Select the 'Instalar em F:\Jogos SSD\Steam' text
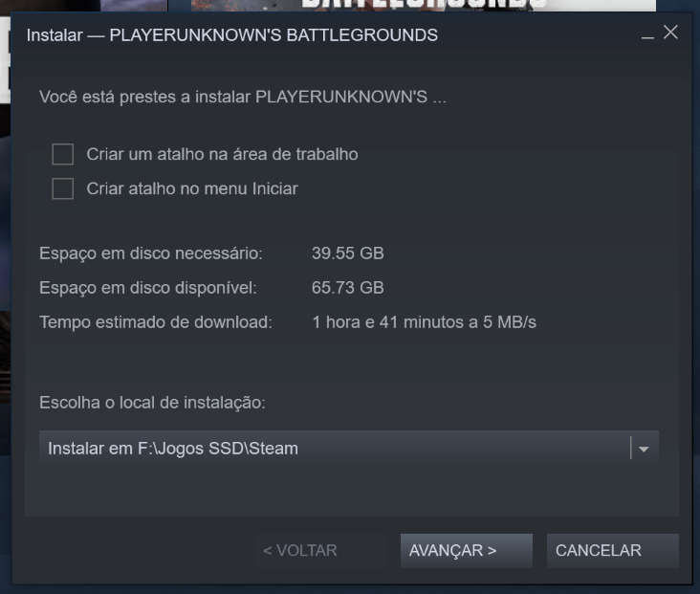700x594 pixels. [x=173, y=449]
